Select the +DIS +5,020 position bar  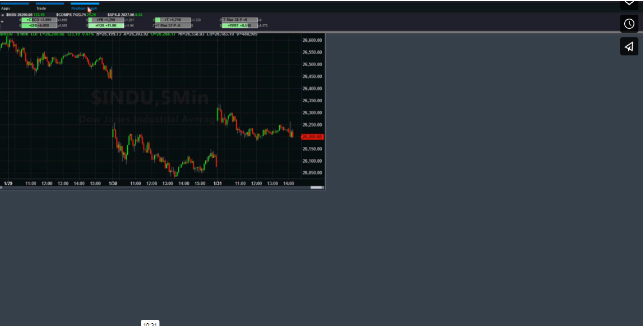39,25
